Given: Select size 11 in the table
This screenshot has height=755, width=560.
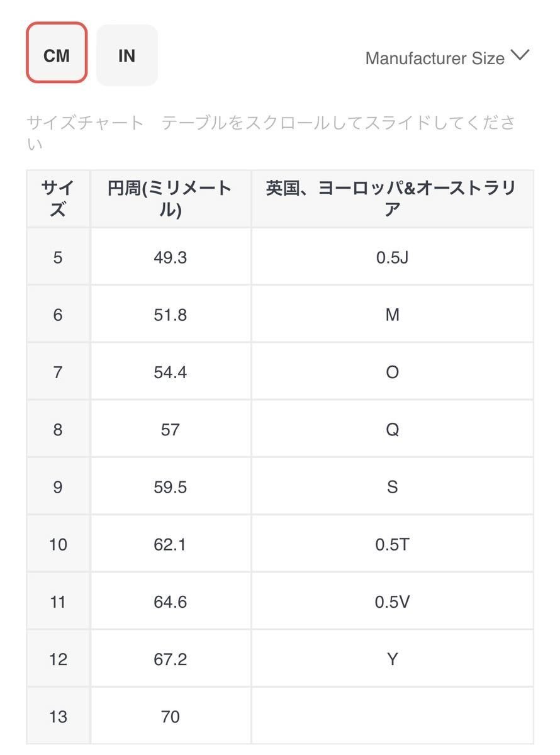Looking at the screenshot, I should tap(57, 601).
